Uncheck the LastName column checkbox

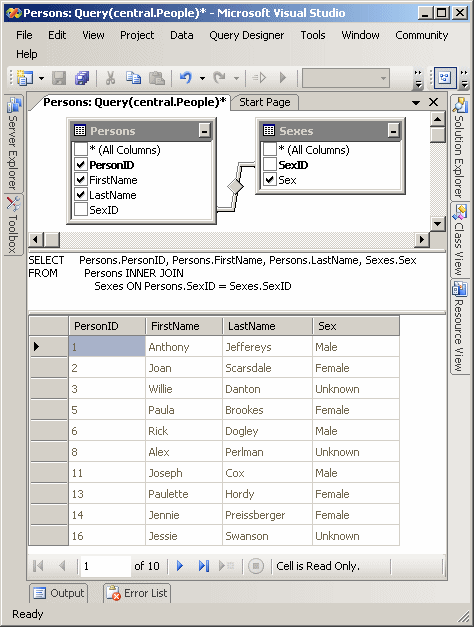point(81,195)
